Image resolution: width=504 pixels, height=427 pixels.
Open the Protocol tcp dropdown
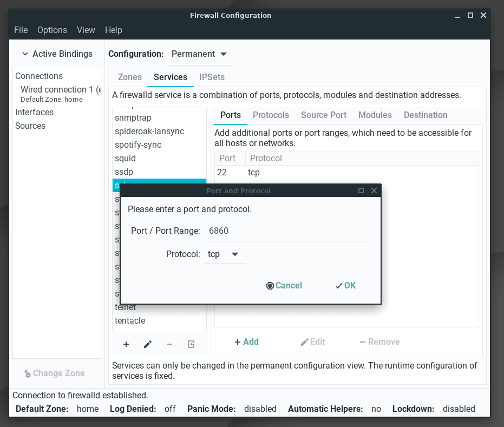tap(224, 254)
